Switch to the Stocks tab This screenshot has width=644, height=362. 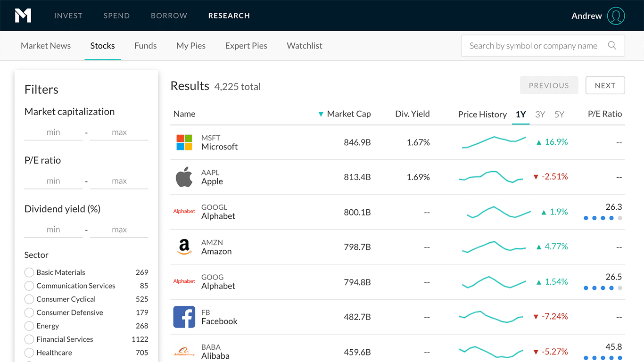pyautogui.click(x=103, y=46)
